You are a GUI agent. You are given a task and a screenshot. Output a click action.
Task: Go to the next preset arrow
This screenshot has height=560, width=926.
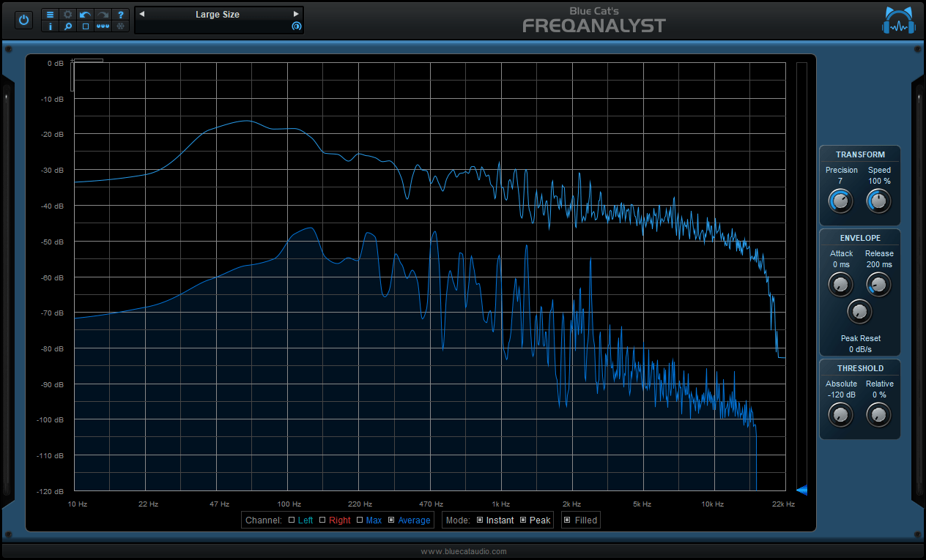coord(296,14)
